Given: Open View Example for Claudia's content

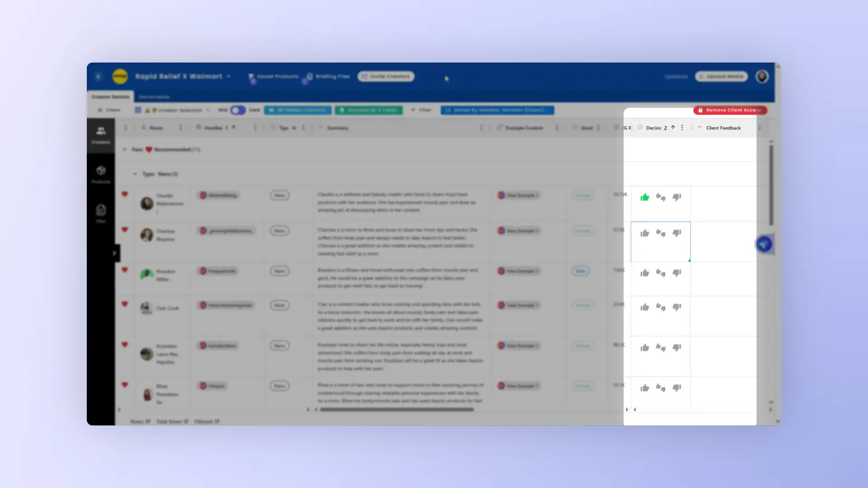Looking at the screenshot, I should [519, 195].
